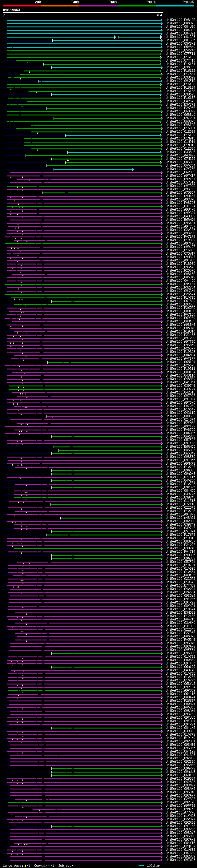Screen dimensions: 197x868
Task: Open hit UniRef100_P18960
Action: click(180, 264)
